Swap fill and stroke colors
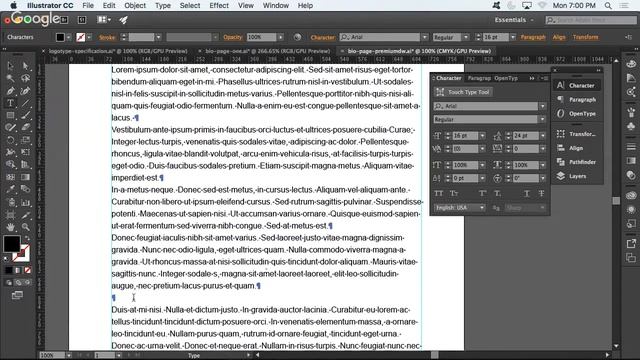The width and height of the screenshot is (640, 360). pos(27,238)
